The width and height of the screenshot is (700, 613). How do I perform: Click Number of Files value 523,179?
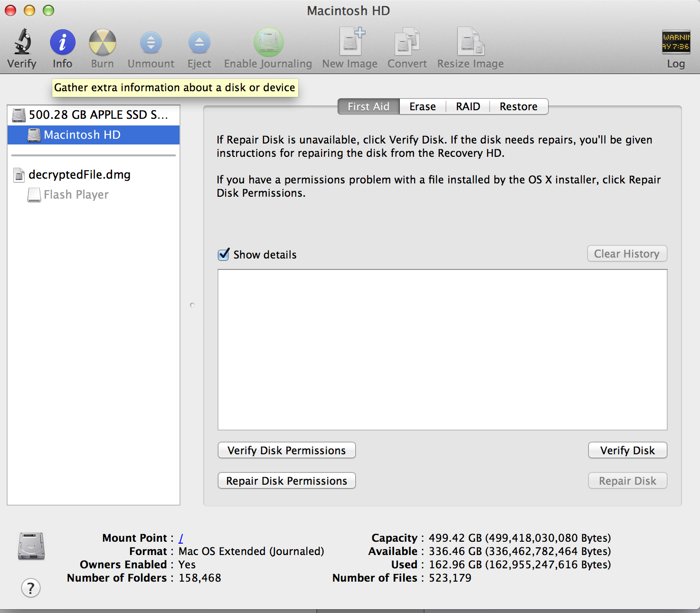point(450,578)
